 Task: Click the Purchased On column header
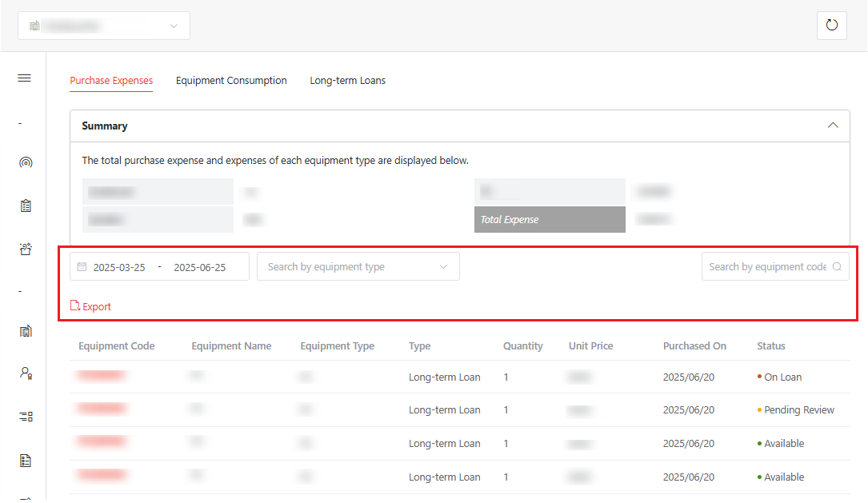(694, 346)
